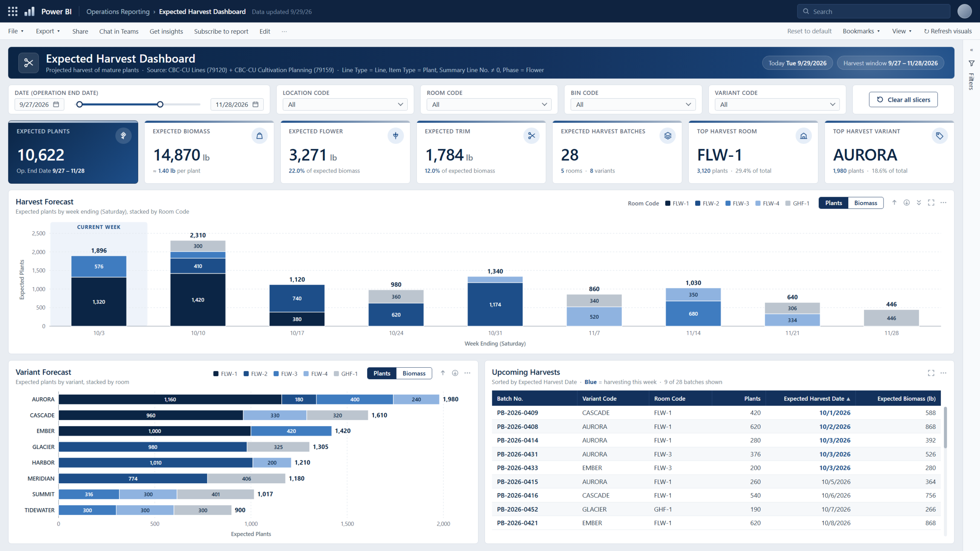The width and height of the screenshot is (980, 551).
Task: Toggle FLW-1 legend item in Harvest Forecast
Action: click(677, 203)
